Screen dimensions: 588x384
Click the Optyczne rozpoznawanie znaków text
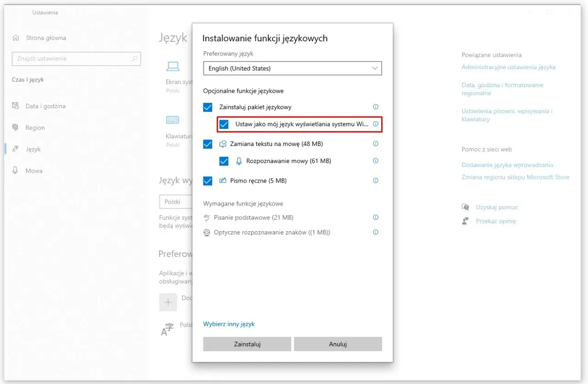point(272,233)
